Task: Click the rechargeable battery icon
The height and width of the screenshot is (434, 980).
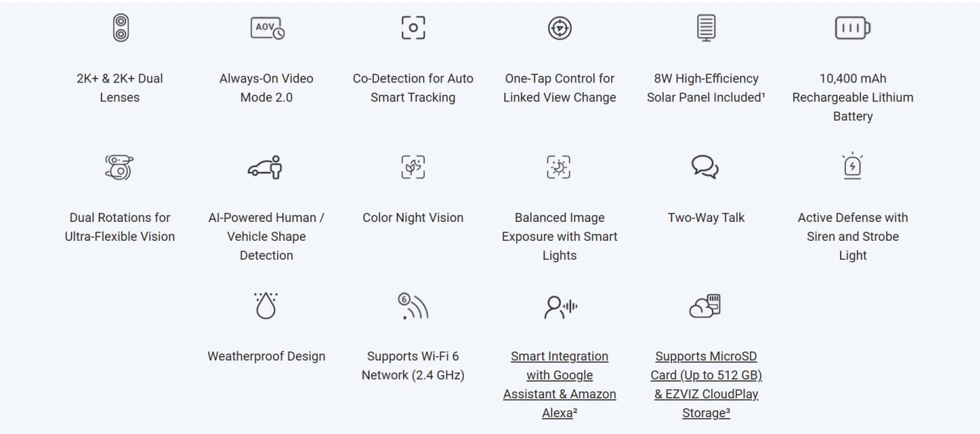Action: 853,28
